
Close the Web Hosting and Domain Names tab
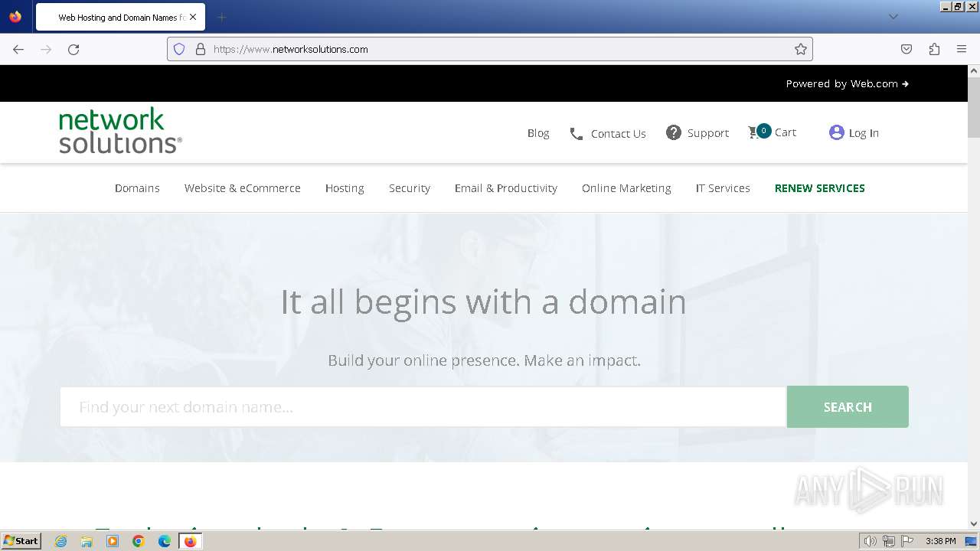(x=192, y=17)
